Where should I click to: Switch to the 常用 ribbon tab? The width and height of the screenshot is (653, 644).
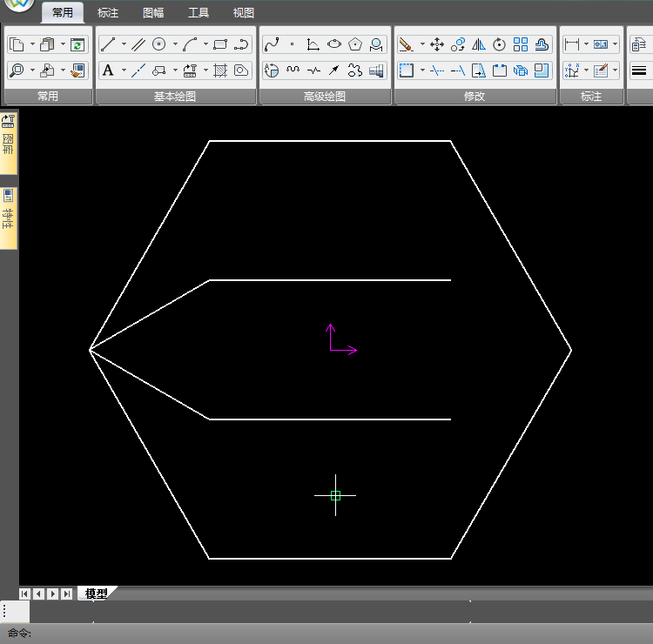tap(63, 13)
